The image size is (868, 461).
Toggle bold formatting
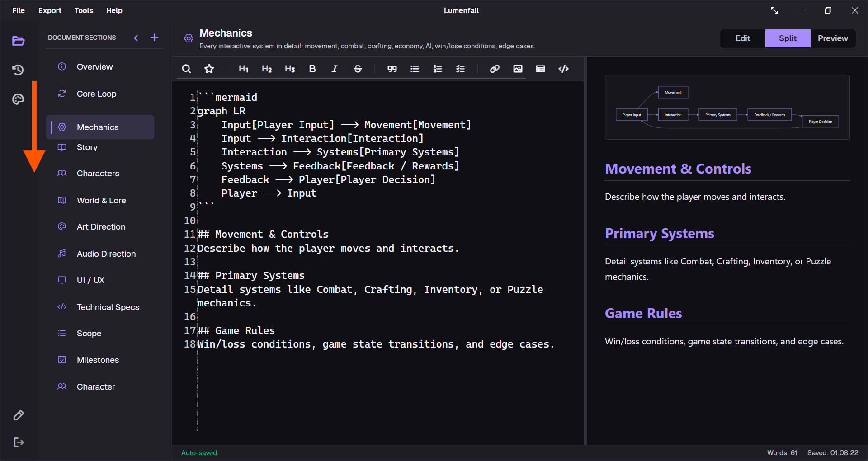point(312,69)
